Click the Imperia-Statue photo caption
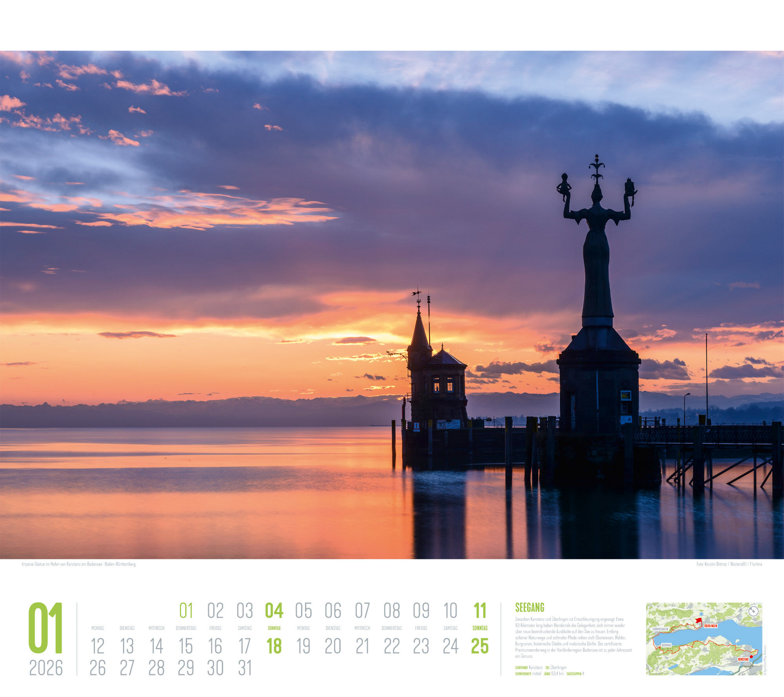 click(78, 564)
